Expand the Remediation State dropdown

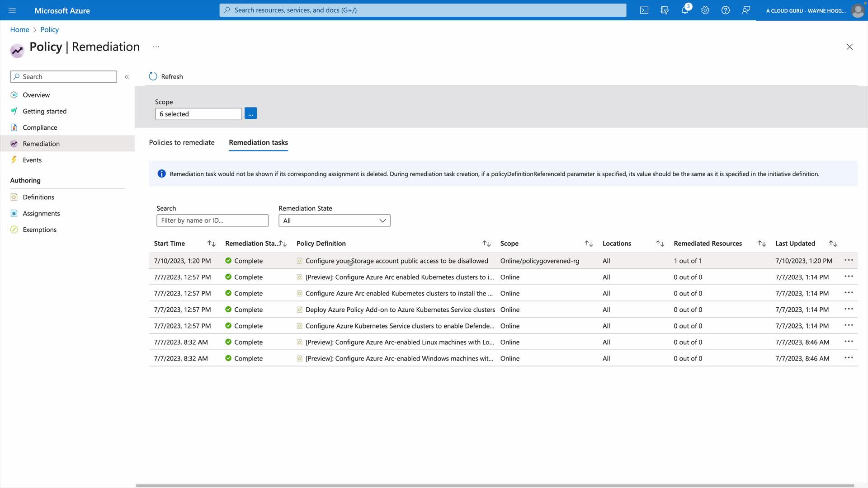(x=334, y=221)
